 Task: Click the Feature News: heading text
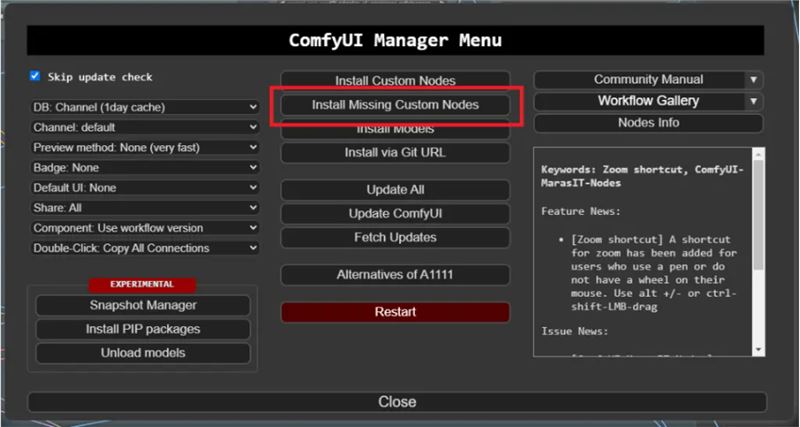coord(581,211)
